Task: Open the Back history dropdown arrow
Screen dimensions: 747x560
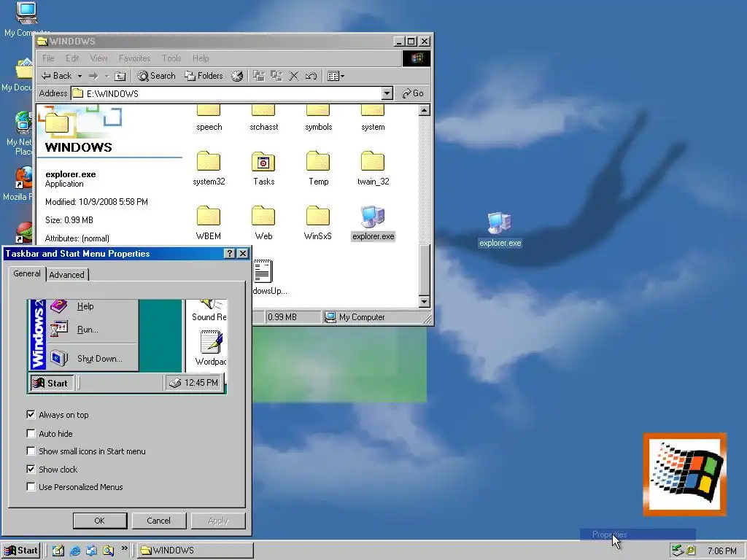Action: tap(80, 76)
